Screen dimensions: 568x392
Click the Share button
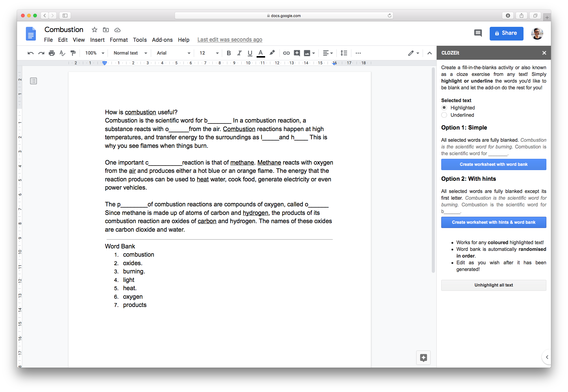506,34
